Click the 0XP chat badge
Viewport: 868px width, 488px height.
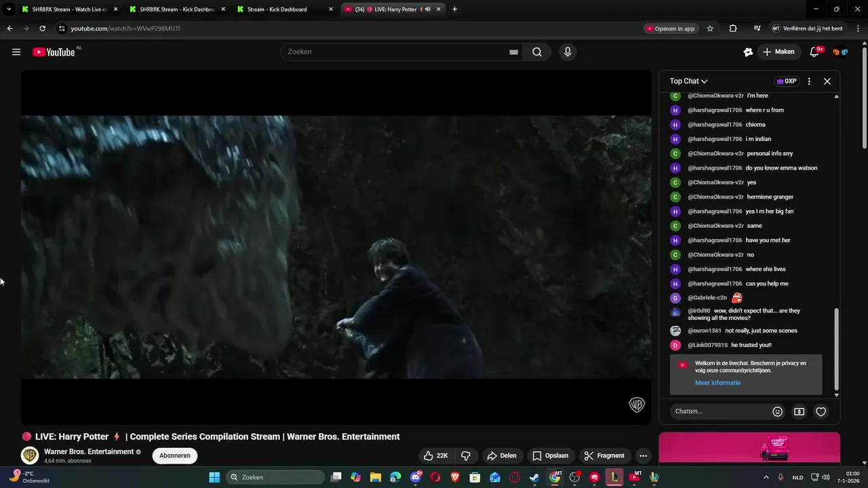tap(787, 81)
